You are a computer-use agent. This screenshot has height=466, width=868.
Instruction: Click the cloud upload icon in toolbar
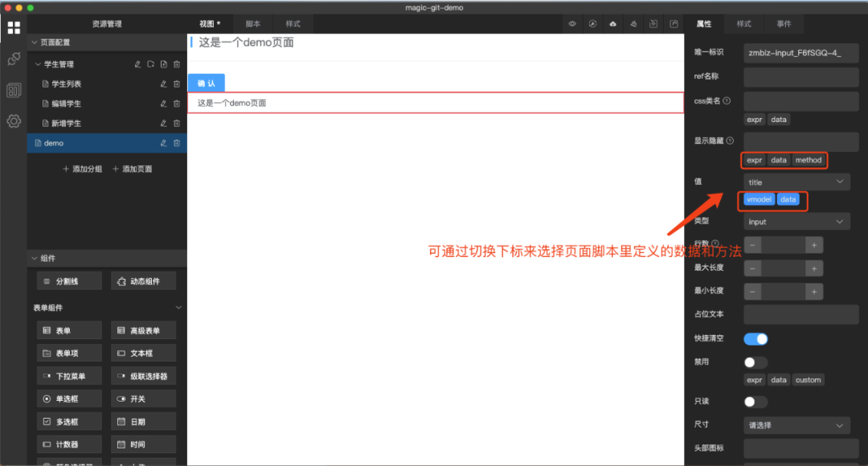[x=612, y=24]
